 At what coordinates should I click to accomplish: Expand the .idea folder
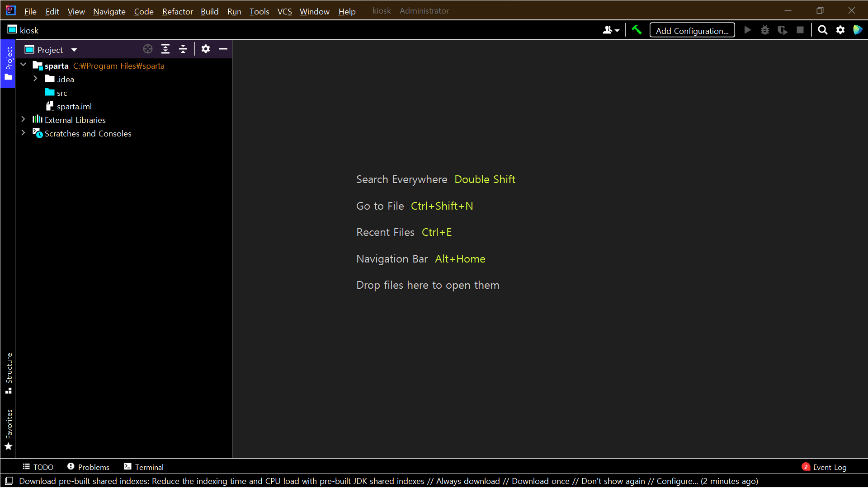[x=35, y=79]
